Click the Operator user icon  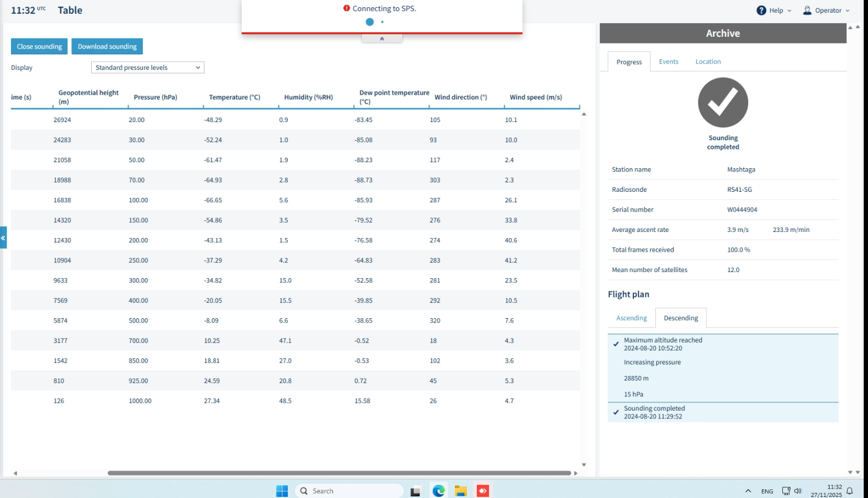click(x=807, y=10)
